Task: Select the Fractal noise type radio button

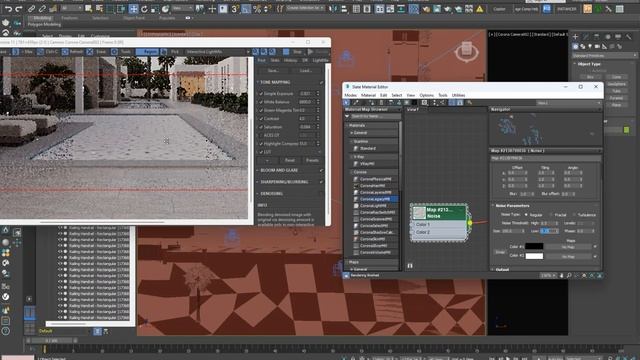Action: (551, 215)
